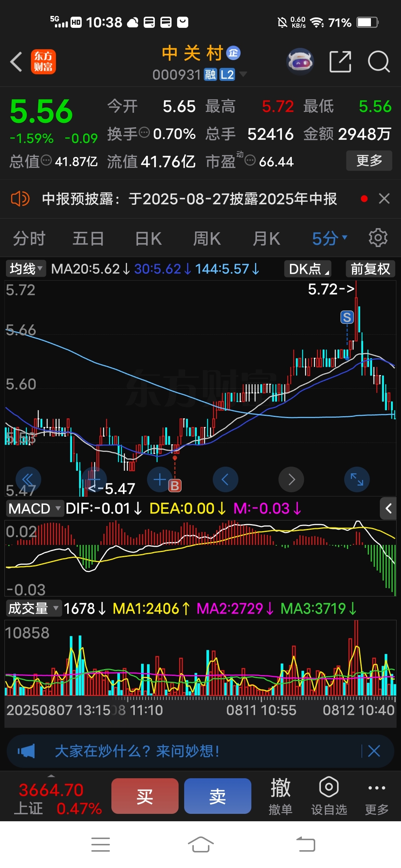Image resolution: width=401 pixels, height=868 pixels.
Task: Move chart right one step
Action: click(x=291, y=480)
